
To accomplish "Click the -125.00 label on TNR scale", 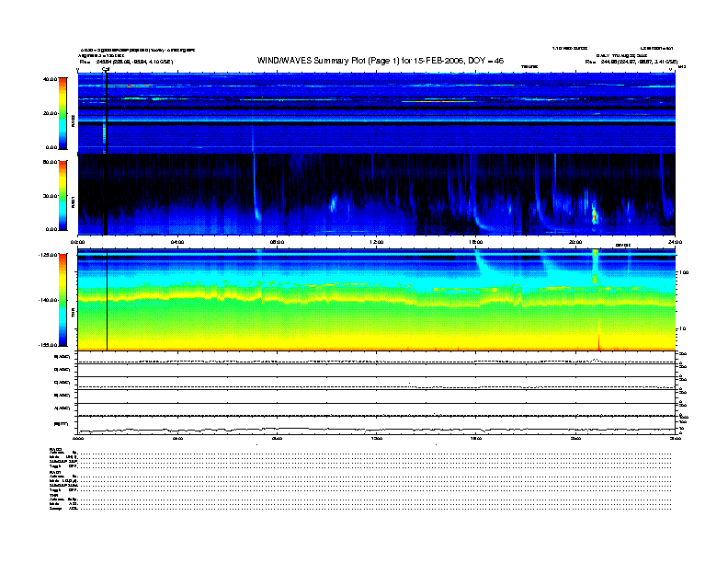I will pyautogui.click(x=49, y=255).
